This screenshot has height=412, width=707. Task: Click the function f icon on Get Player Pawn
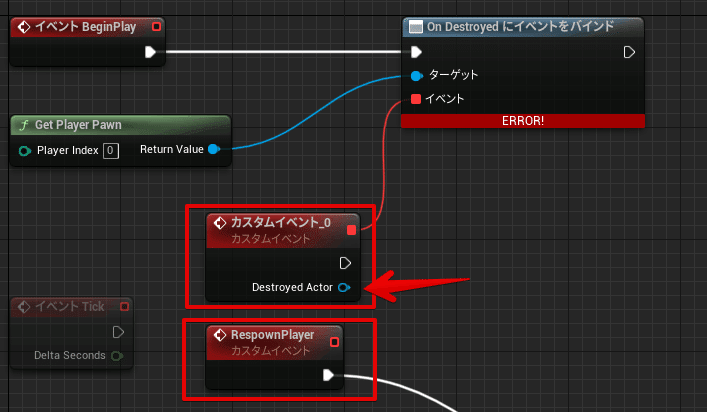[x=24, y=125]
